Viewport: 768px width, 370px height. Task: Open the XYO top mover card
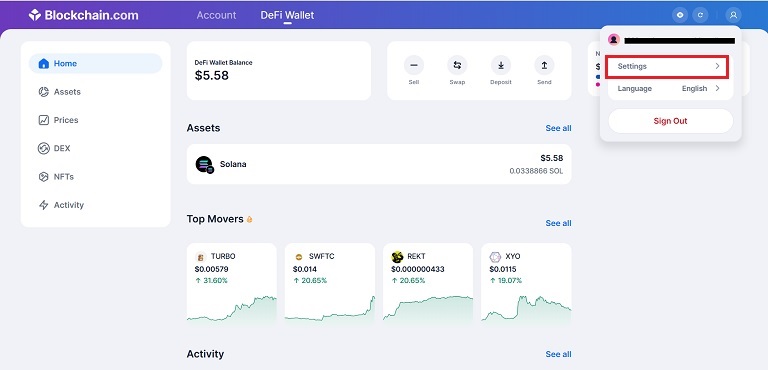526,284
